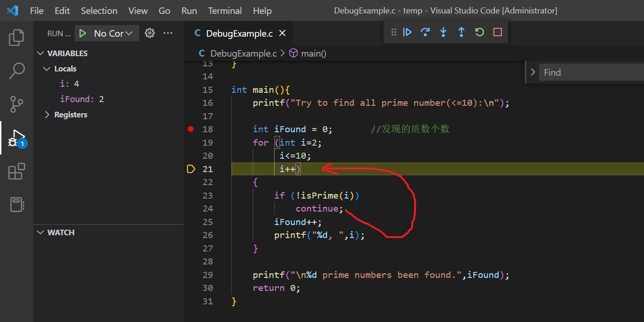644x322 pixels.
Task: Open the Terminal menu
Action: pyautogui.click(x=225, y=11)
